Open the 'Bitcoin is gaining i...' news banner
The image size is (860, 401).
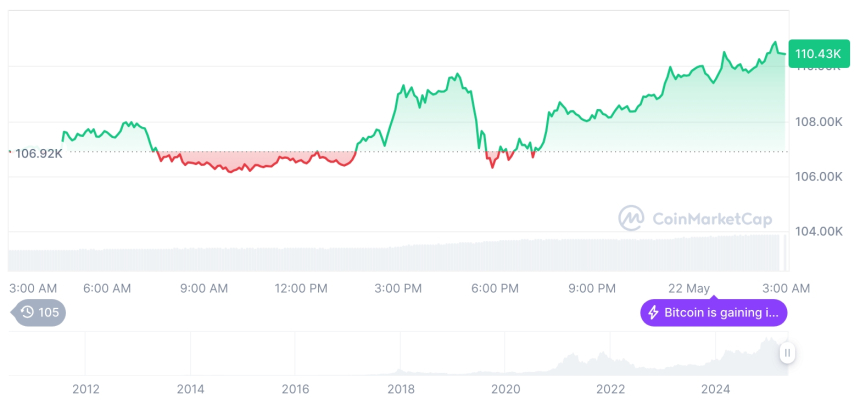coord(714,313)
